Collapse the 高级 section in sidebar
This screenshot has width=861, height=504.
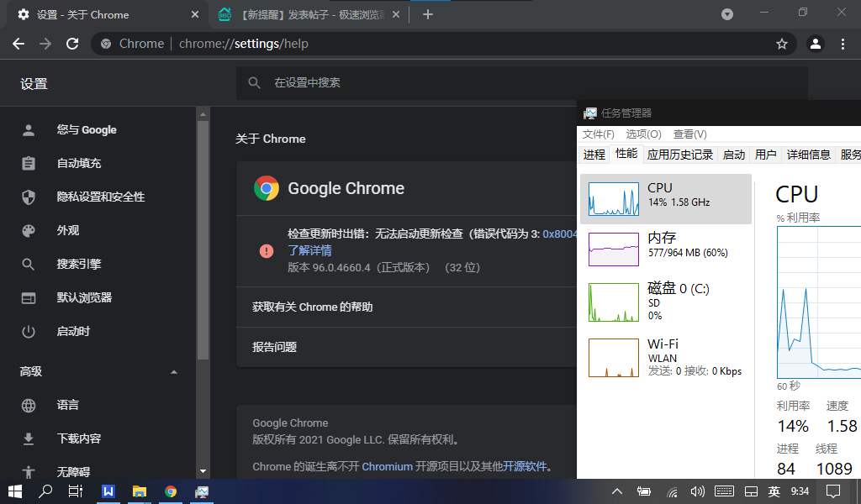174,372
